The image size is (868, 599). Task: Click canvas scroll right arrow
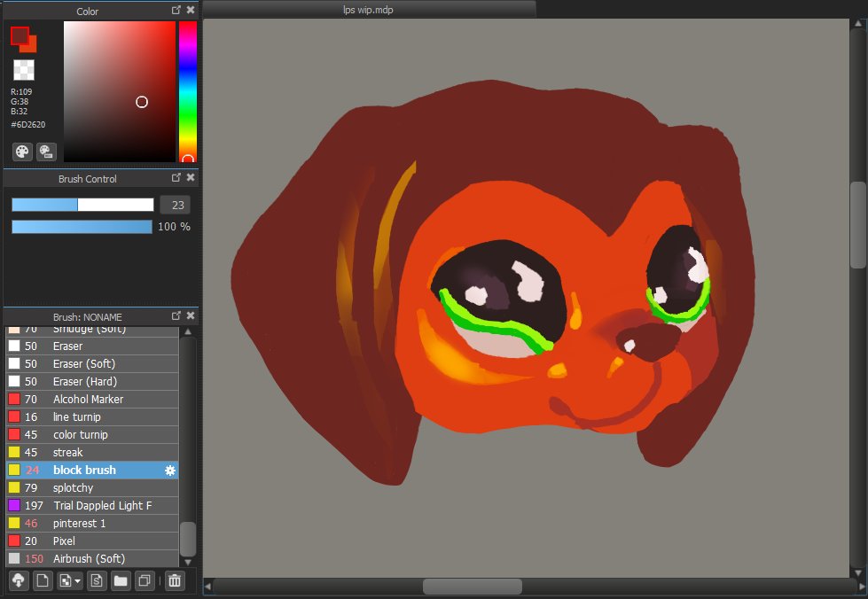(861, 587)
